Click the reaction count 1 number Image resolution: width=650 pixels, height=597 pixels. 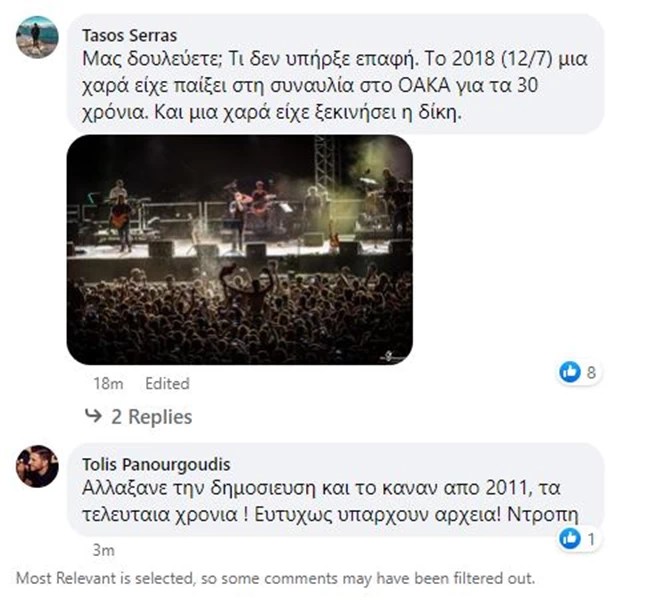592,539
